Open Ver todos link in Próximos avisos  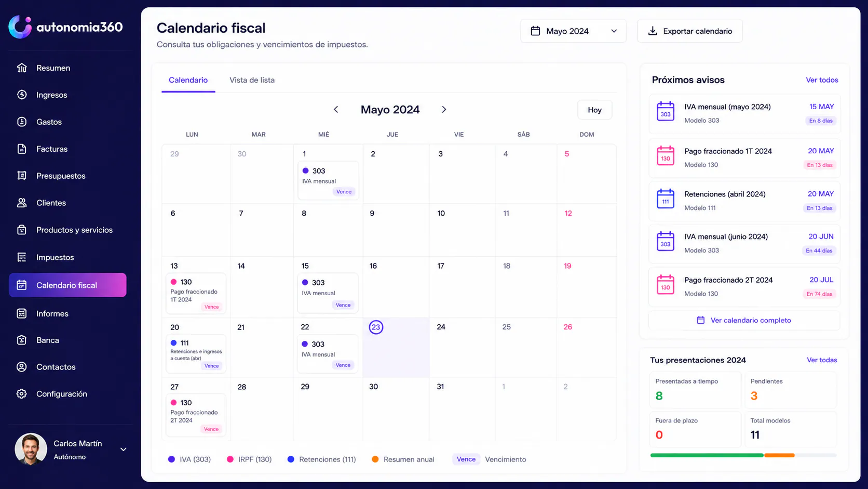point(822,80)
